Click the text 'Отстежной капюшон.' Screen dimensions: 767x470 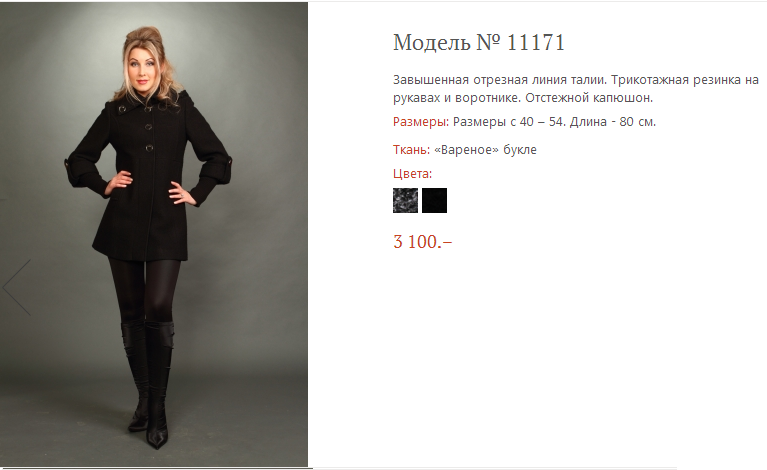[x=589, y=98]
